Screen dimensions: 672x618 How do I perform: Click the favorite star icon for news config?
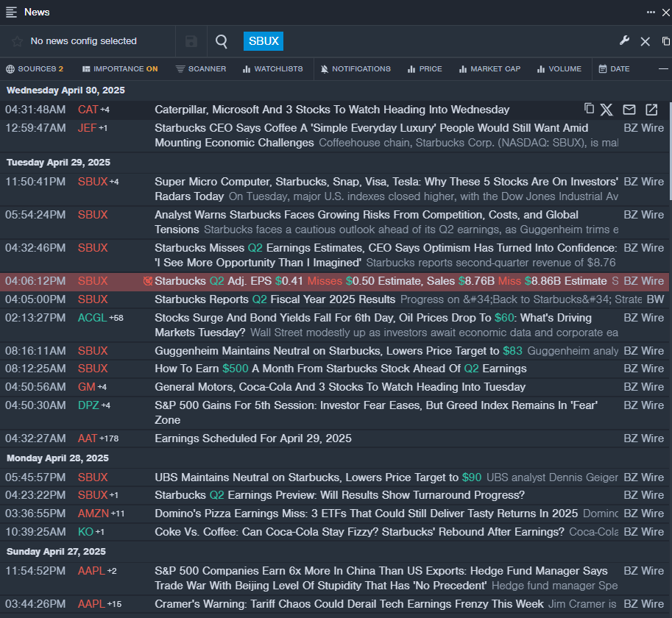[17, 41]
